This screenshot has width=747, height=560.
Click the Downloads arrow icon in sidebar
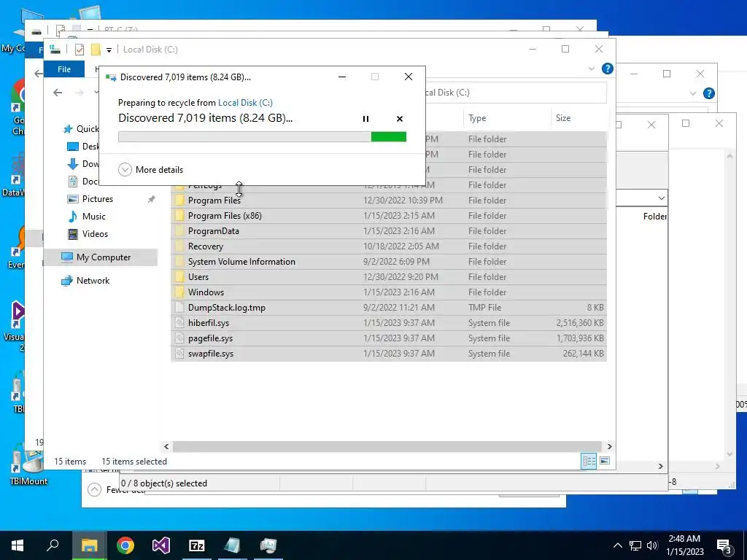coord(73,164)
